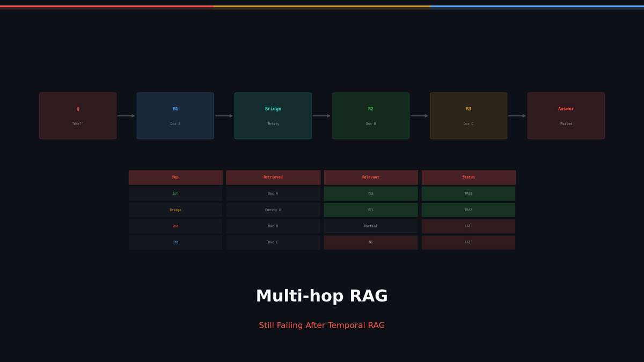
Task: Click the Still Failing After Temporal RAG link
Action: (x=321, y=325)
